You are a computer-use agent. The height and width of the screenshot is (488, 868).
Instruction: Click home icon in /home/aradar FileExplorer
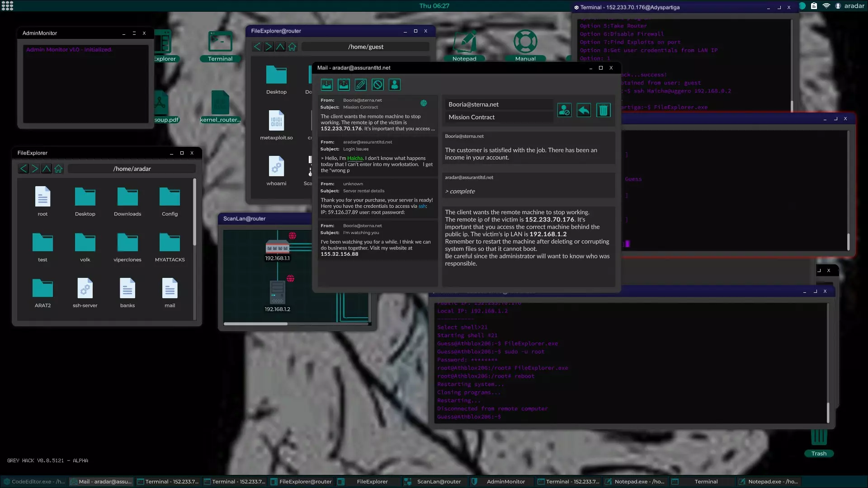[59, 169]
